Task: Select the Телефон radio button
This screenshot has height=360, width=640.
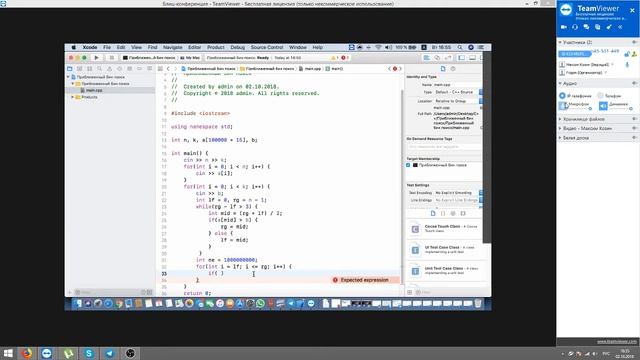Action: coord(600,96)
